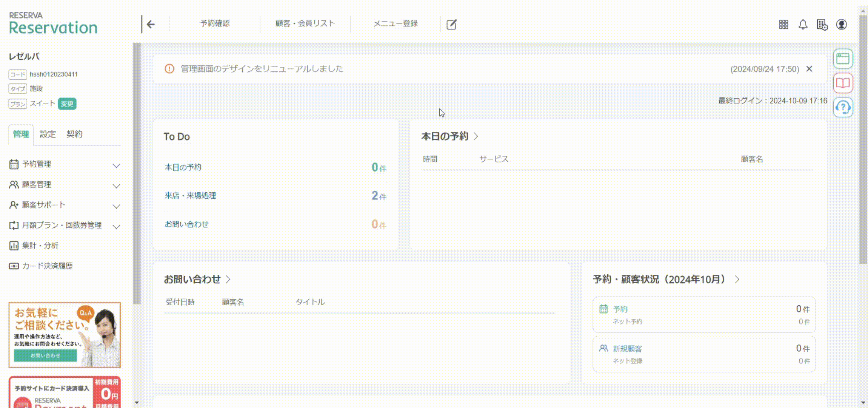The width and height of the screenshot is (868, 408).
Task: Click the タイトル column header
Action: (x=310, y=302)
